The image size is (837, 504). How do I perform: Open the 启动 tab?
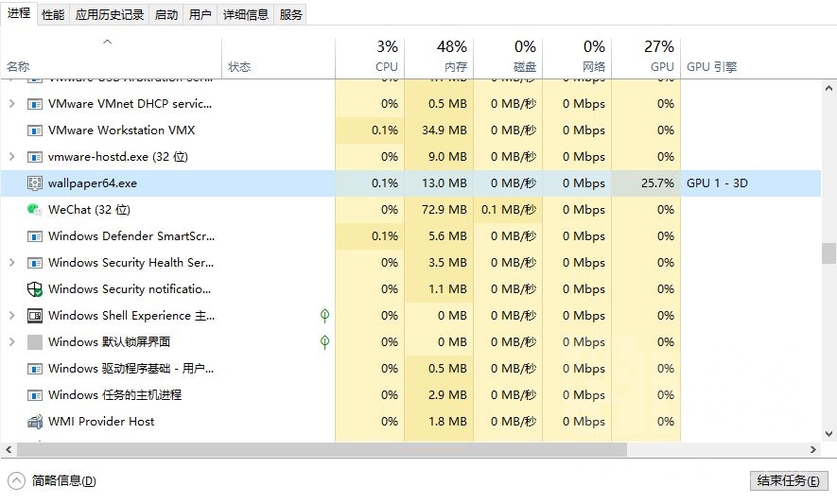click(x=166, y=14)
